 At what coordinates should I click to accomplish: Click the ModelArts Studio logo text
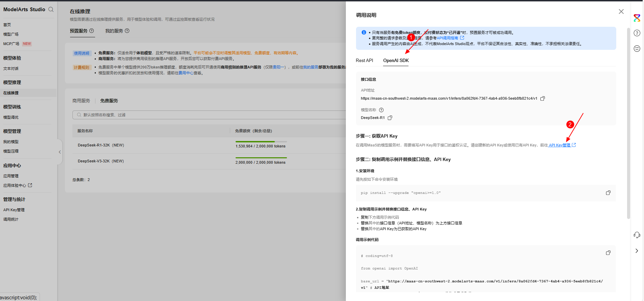[24, 9]
